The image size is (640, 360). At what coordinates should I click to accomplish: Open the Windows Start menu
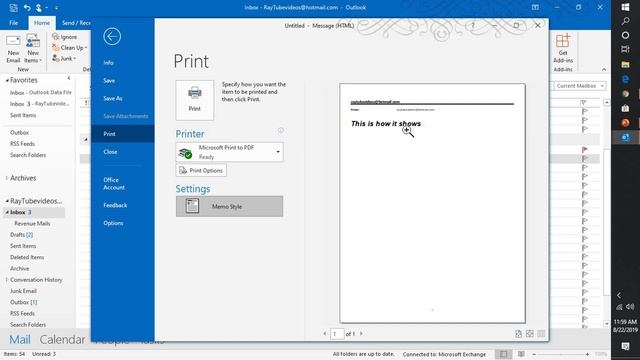(625, 7)
